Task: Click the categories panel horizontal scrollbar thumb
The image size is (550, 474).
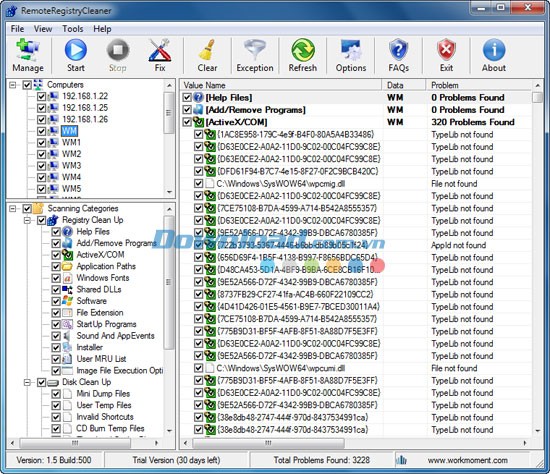Action: coord(75,443)
